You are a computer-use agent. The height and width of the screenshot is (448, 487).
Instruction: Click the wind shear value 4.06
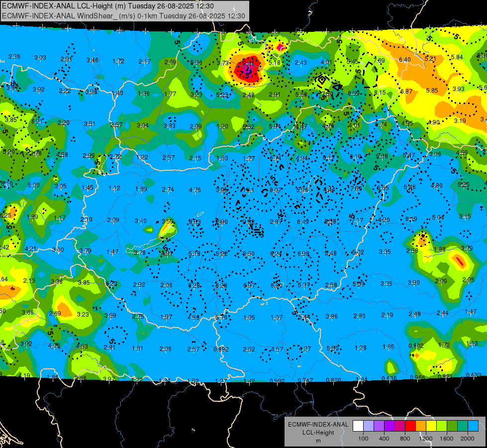(54, 345)
